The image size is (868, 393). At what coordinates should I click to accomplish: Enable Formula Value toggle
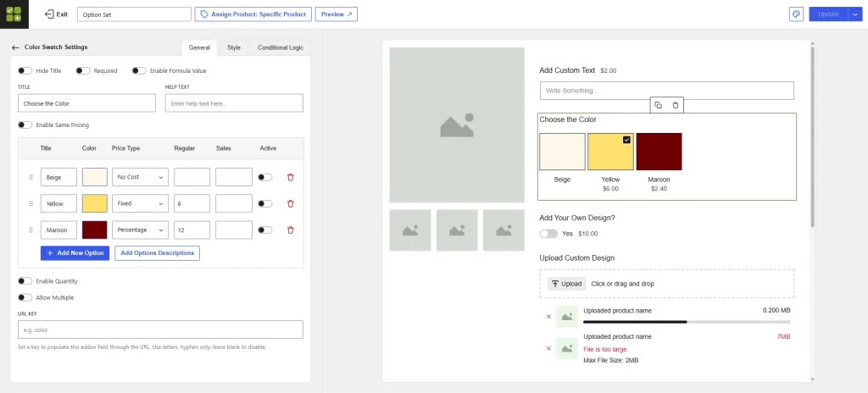(139, 71)
